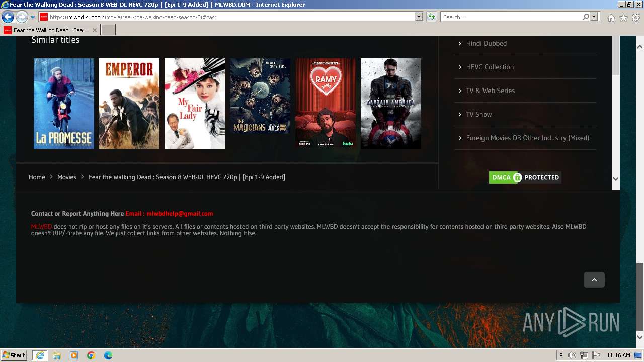This screenshot has width=644, height=362.
Task: Open the Tools gear icon
Action: click(636, 18)
